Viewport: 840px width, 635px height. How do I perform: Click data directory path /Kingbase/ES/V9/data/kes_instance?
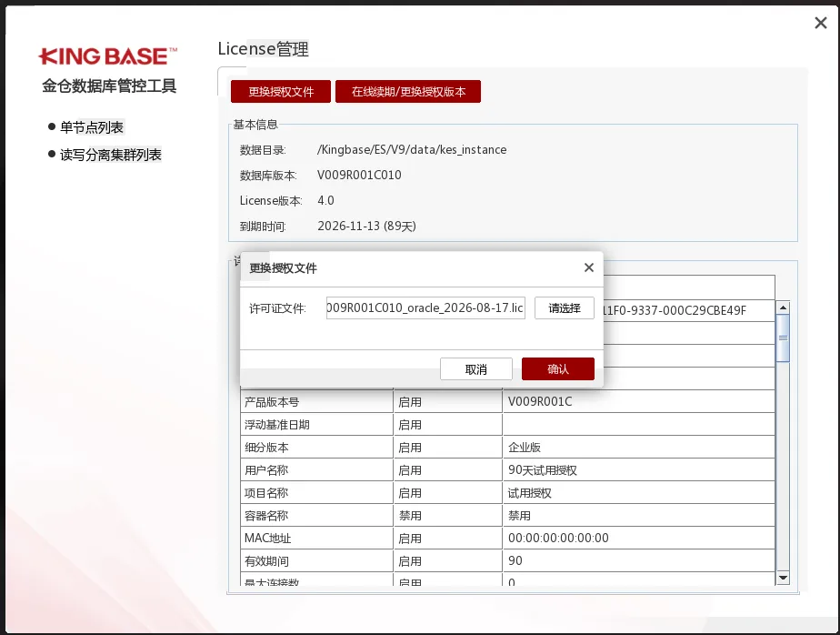[x=412, y=149]
